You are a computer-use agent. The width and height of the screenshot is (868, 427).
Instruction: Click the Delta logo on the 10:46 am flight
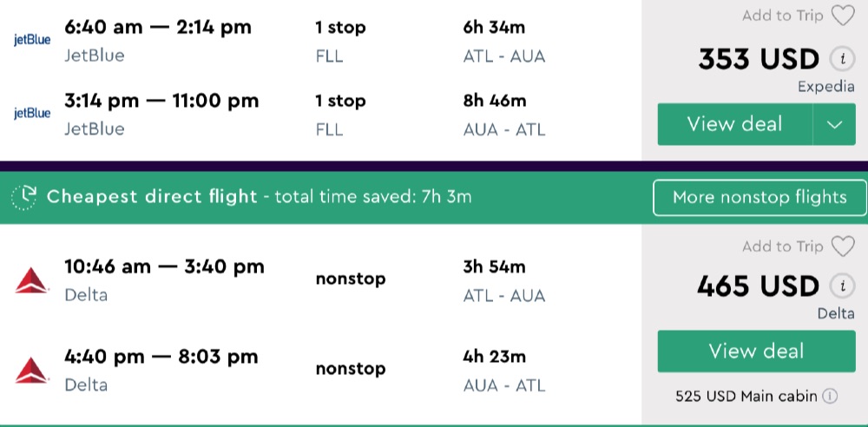point(32,280)
